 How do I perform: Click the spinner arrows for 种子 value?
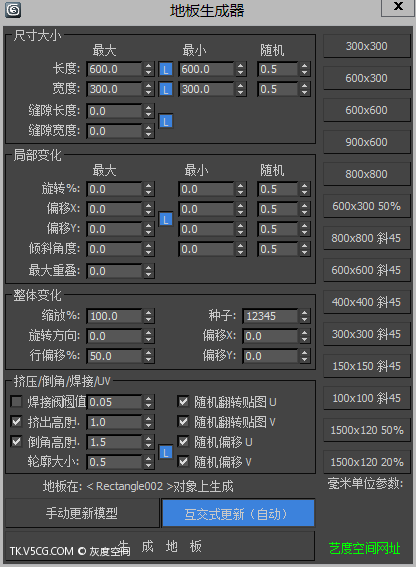305,316
